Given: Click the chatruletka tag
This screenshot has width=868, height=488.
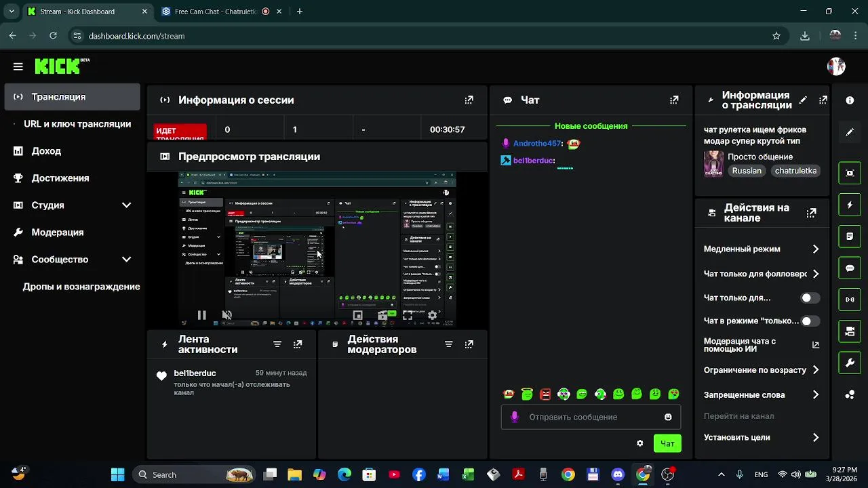Looking at the screenshot, I should [x=795, y=171].
